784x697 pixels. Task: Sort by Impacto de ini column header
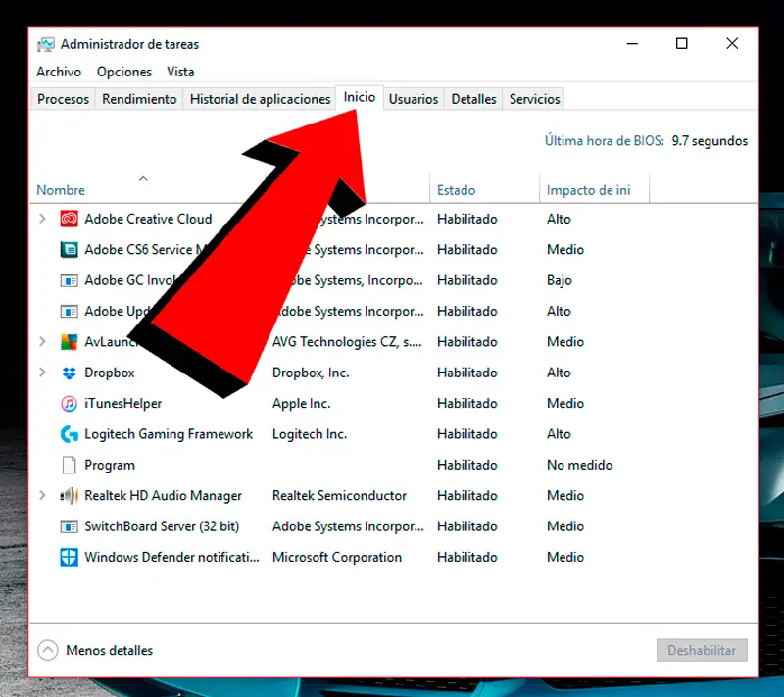(x=589, y=190)
